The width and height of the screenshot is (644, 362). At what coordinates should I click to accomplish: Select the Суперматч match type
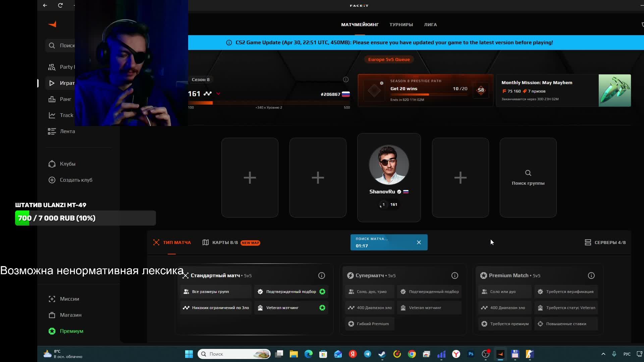(x=403, y=299)
